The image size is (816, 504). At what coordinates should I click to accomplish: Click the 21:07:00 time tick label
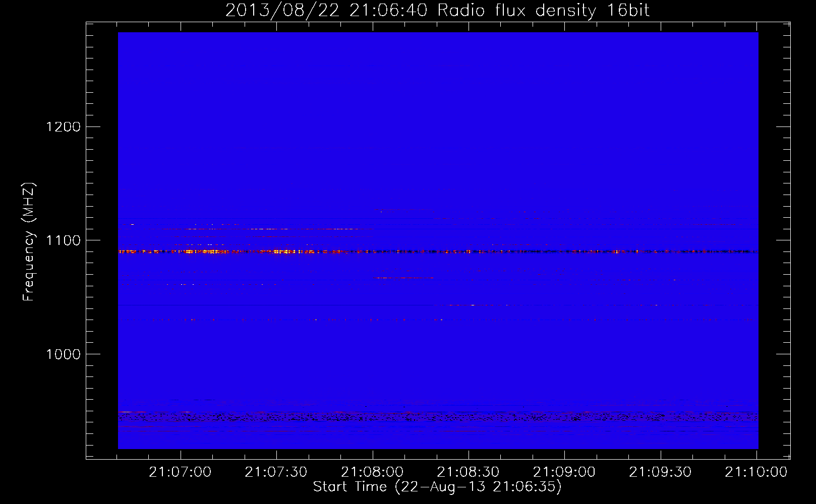(180, 472)
